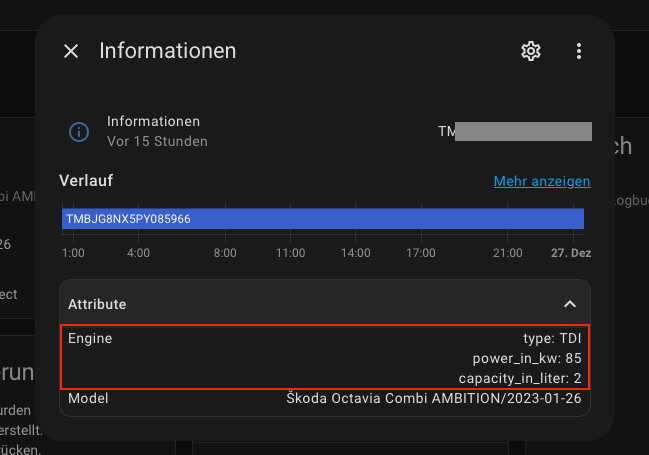The height and width of the screenshot is (455, 649).
Task: Open the three-dot overflow menu
Action: (579, 51)
